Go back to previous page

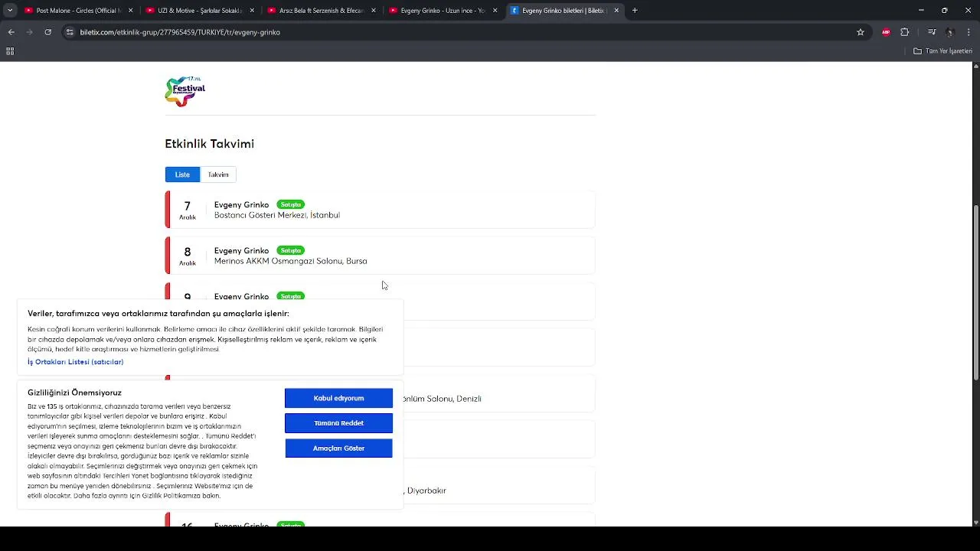point(11,32)
